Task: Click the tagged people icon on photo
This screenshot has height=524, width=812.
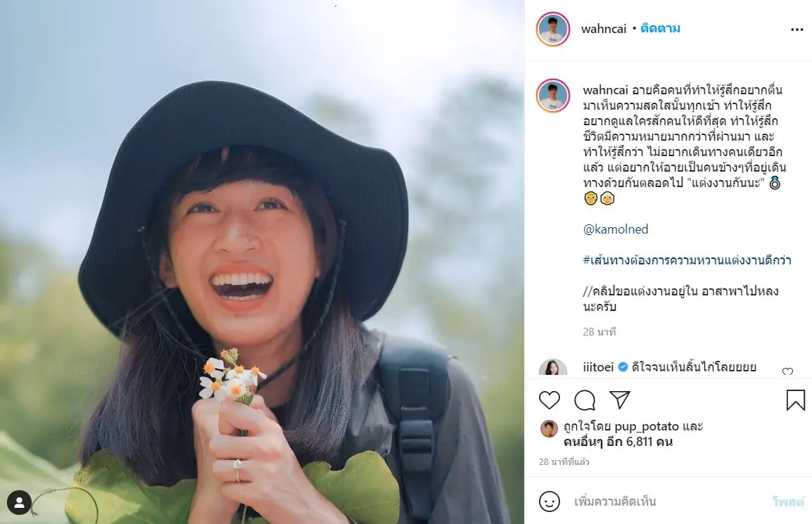Action: coord(20,503)
